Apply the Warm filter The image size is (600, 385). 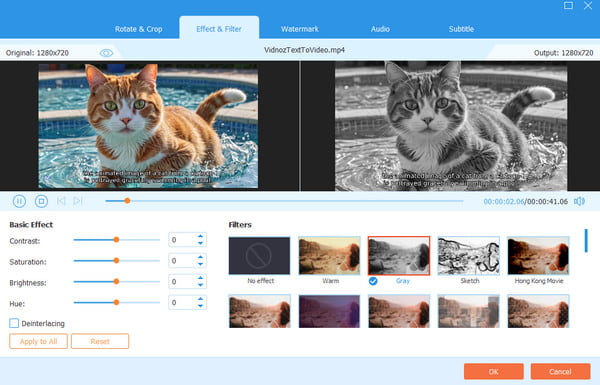point(329,256)
